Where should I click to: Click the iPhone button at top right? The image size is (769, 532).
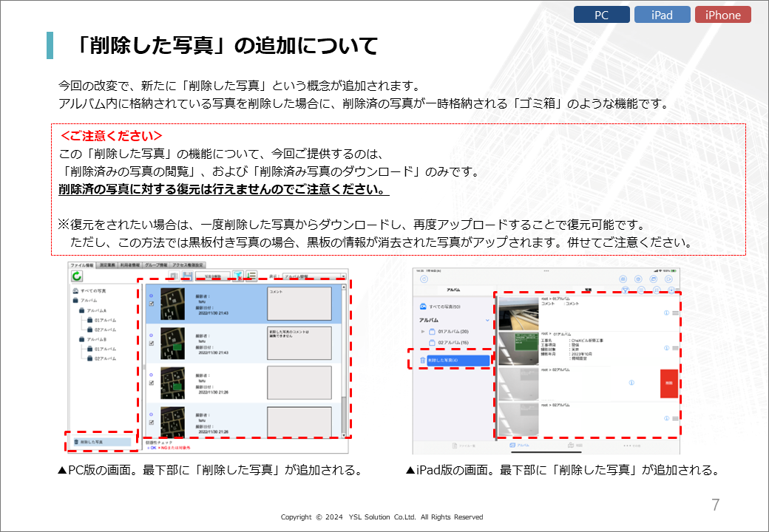point(722,15)
